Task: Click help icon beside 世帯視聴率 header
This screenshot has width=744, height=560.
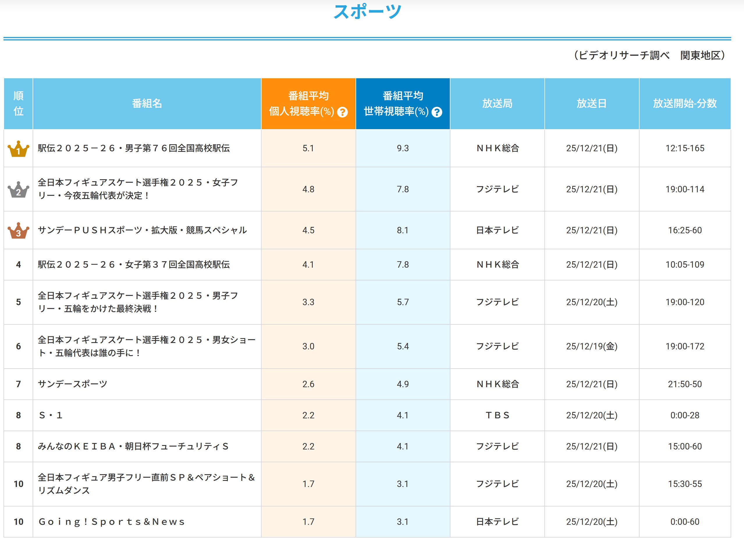Action: [436, 112]
